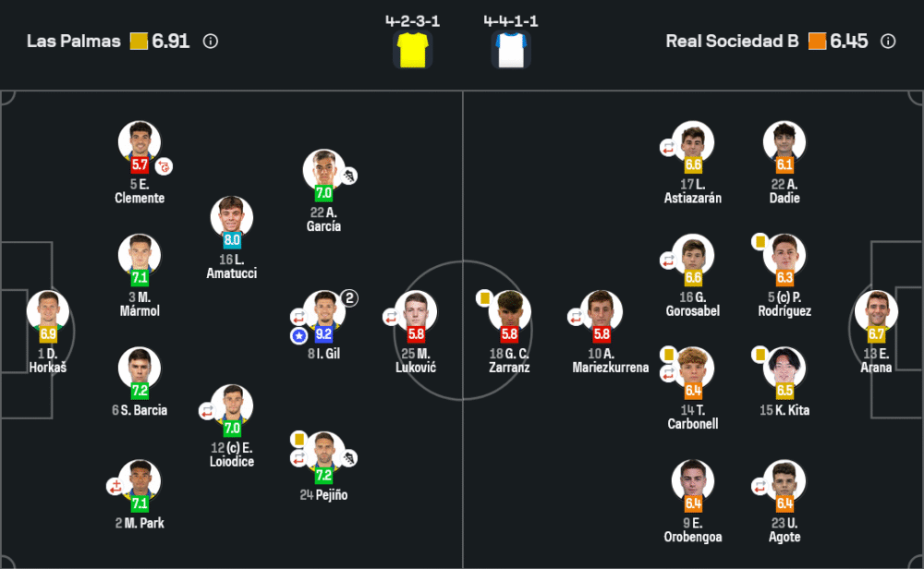The width and height of the screenshot is (924, 569).
Task: Click the substitution icon next to U. Agote
Action: coord(760,486)
